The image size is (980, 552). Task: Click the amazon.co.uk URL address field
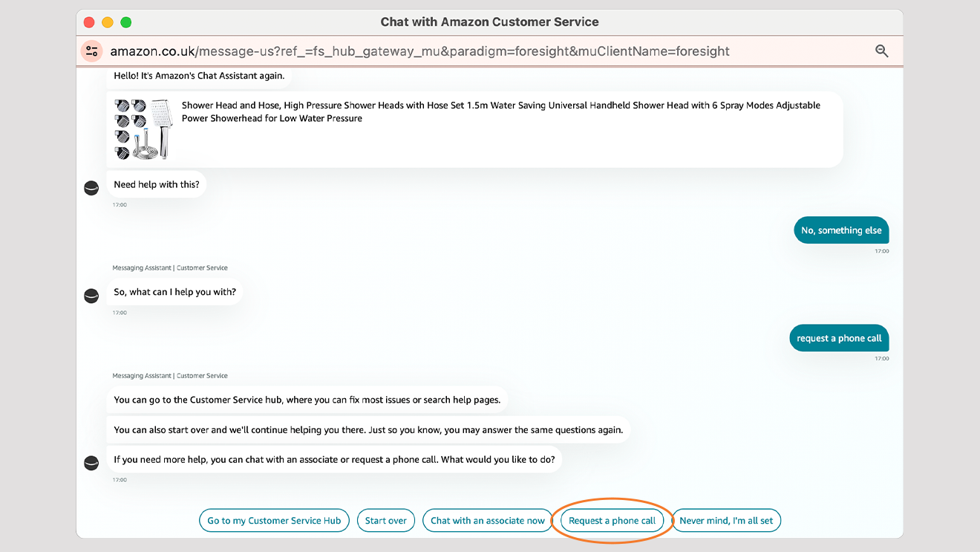tap(419, 51)
